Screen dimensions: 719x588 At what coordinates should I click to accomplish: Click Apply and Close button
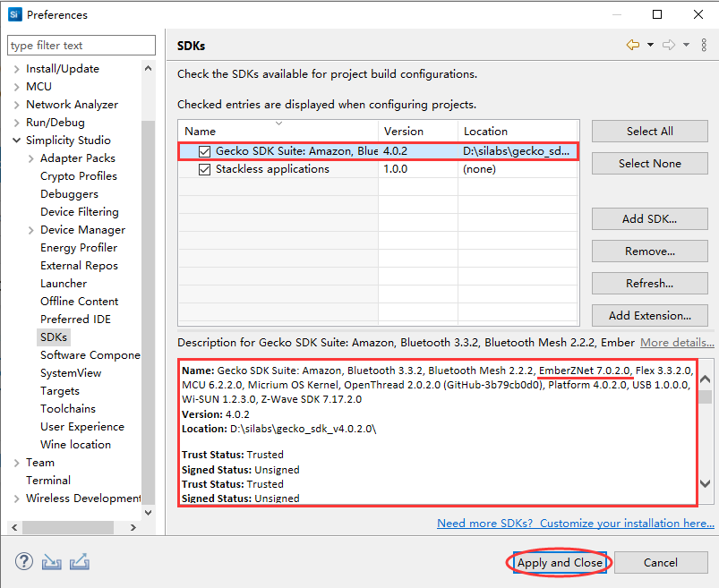(560, 562)
